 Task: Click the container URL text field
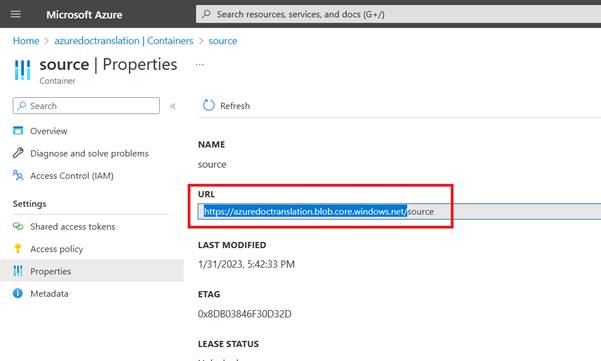[x=399, y=212]
